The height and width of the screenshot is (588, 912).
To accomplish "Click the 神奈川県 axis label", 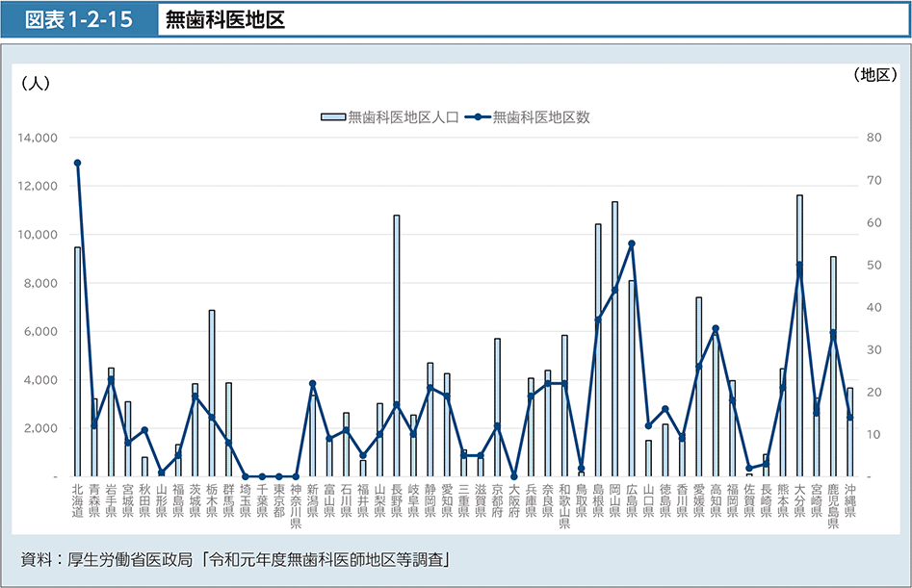I will [296, 507].
